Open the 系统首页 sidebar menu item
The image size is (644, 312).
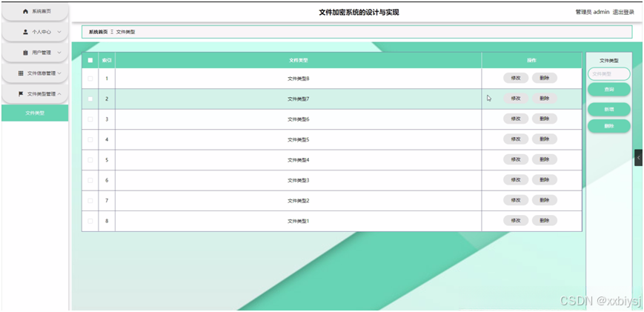(35, 12)
